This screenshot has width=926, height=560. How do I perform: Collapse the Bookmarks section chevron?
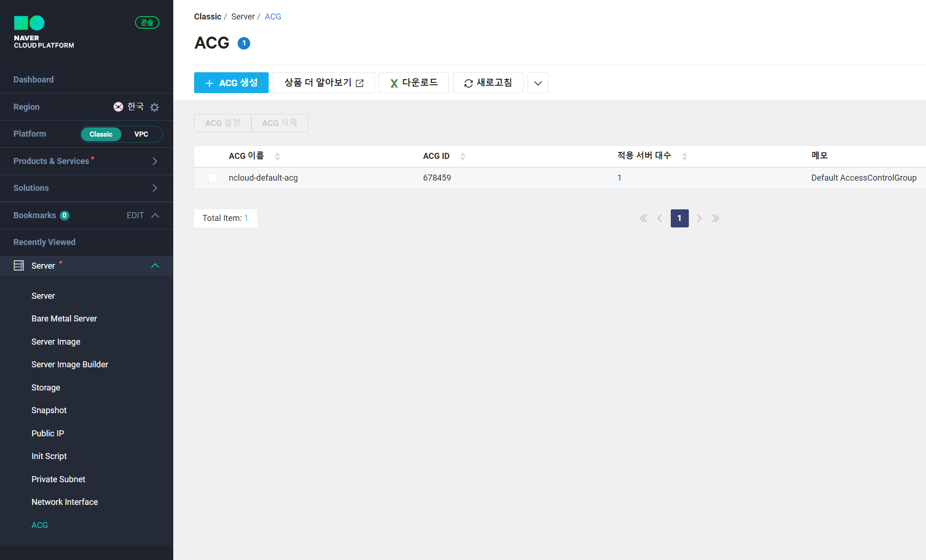click(155, 215)
